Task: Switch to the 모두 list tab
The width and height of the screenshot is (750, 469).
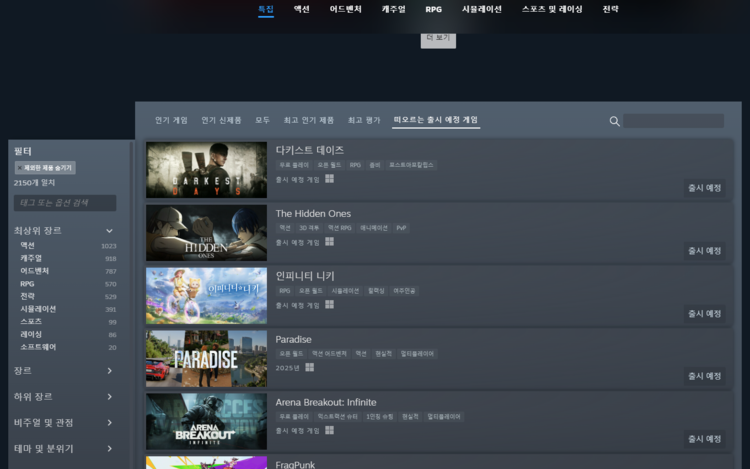Action: pyautogui.click(x=262, y=120)
